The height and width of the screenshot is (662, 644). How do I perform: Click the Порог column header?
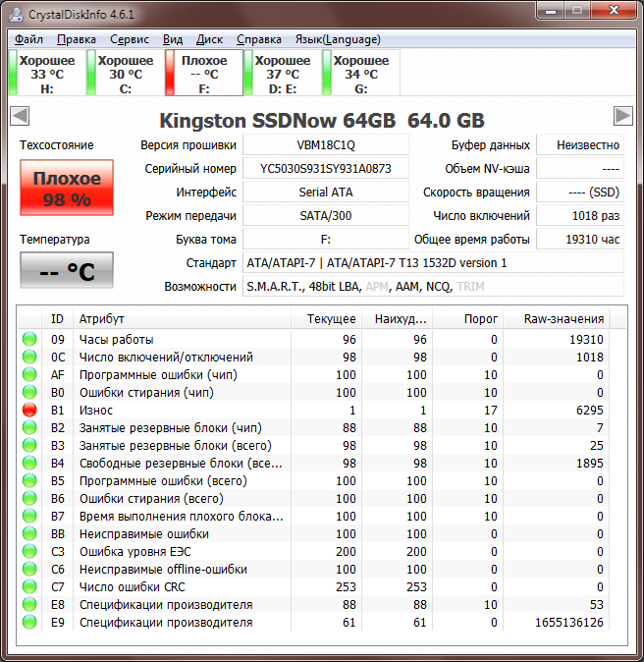(x=467, y=319)
